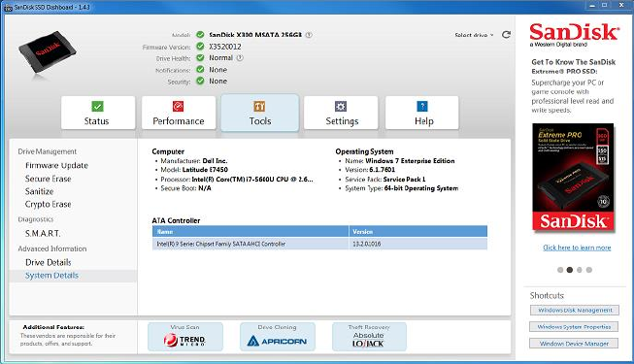
Task: Open Drive Details in sidebar
Action: pyautogui.click(x=49, y=262)
